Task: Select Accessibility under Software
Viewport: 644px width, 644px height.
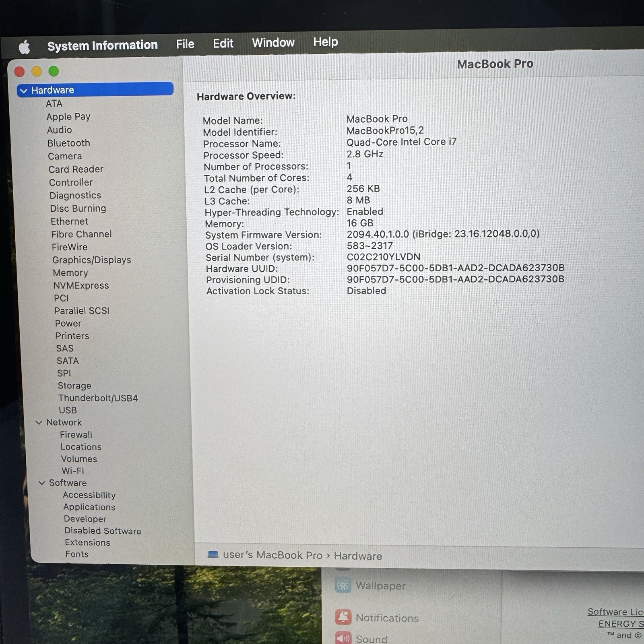Action: click(x=89, y=495)
